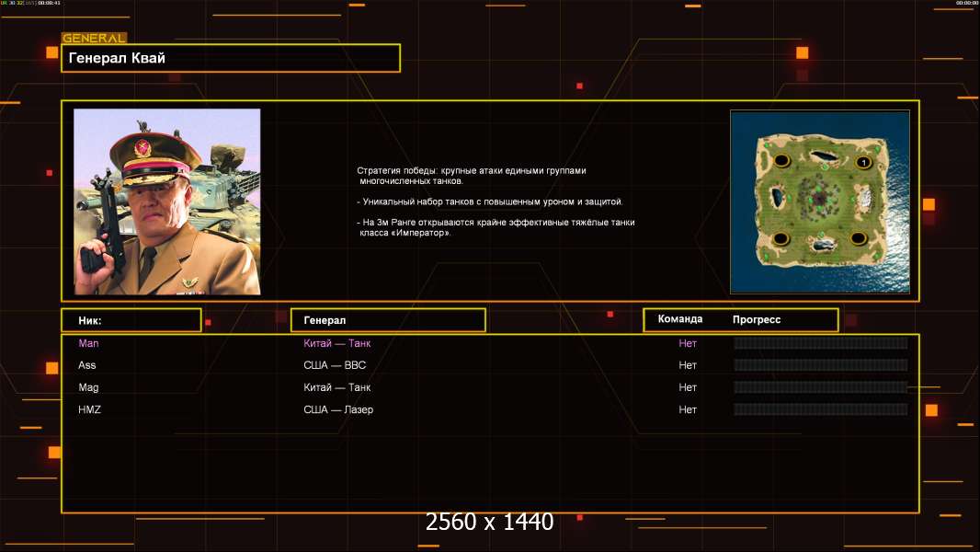Click the Генерал column header
This screenshot has width=980, height=552.
(387, 320)
